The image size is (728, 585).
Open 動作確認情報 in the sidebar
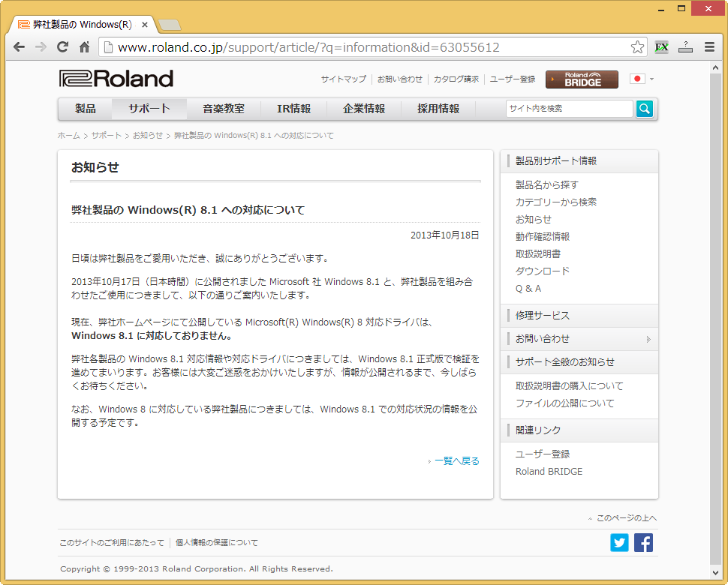pyautogui.click(x=543, y=236)
